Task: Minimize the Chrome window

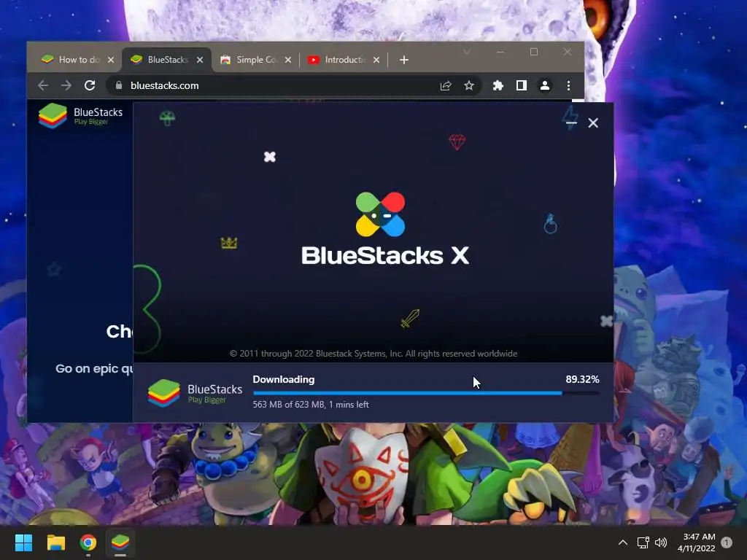Action: click(500, 52)
